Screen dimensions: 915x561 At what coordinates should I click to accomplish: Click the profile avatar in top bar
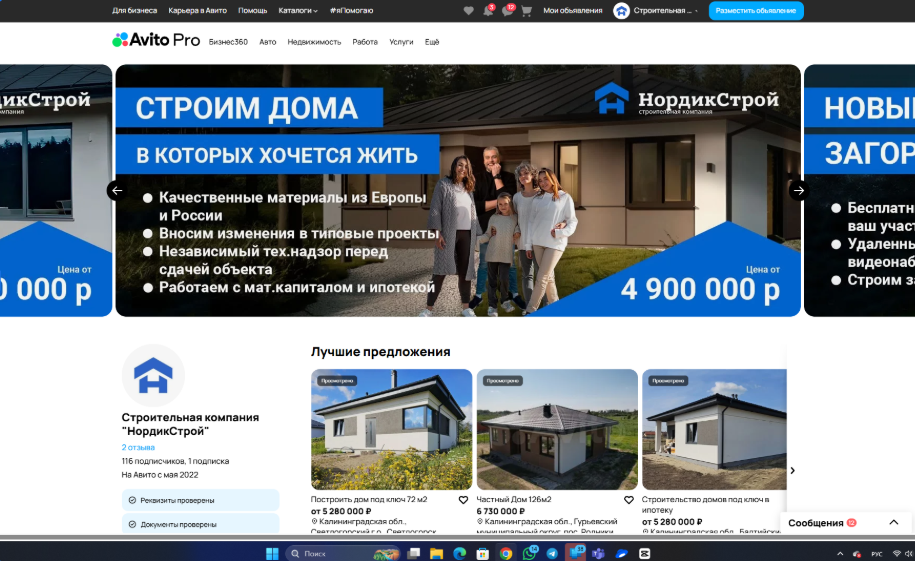[621, 11]
